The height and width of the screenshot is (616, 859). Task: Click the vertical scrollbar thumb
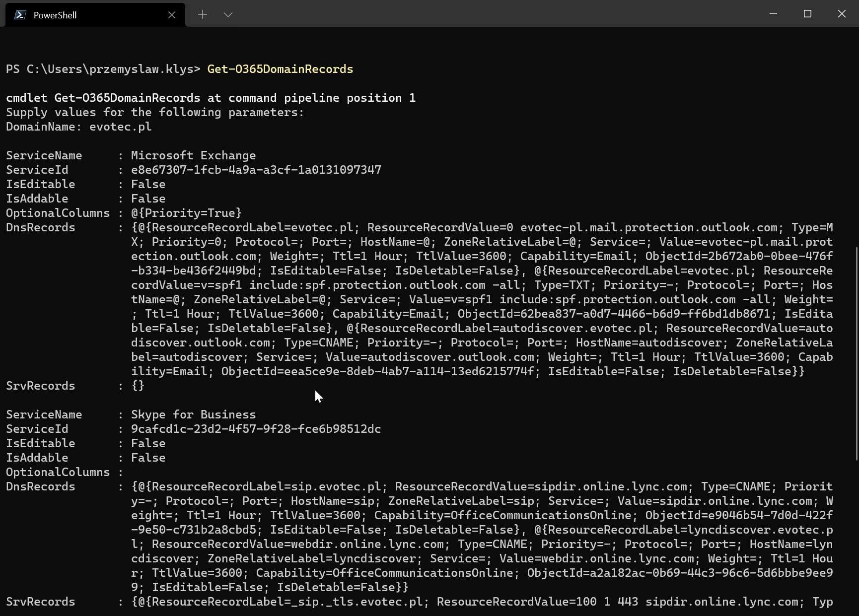tap(856, 353)
